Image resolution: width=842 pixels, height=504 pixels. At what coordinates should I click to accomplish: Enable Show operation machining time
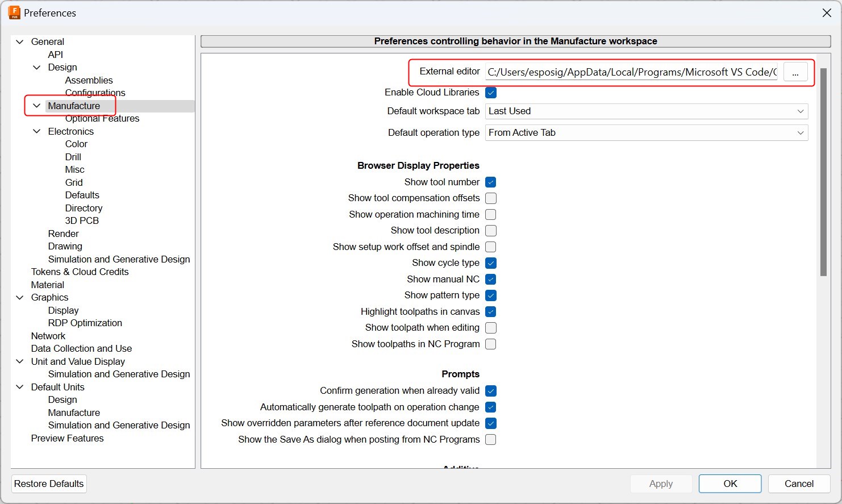[491, 215]
